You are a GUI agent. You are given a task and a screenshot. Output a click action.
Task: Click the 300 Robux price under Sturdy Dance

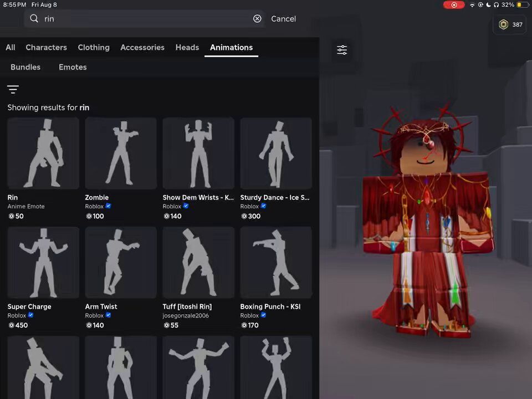(250, 216)
